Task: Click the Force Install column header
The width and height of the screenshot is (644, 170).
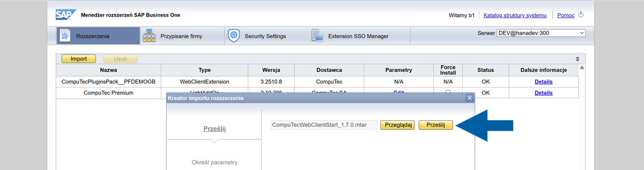Action: point(448,70)
